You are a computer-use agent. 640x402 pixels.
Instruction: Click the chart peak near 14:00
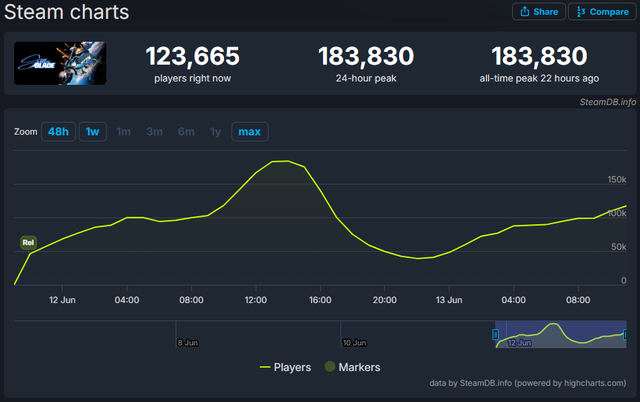click(x=288, y=161)
